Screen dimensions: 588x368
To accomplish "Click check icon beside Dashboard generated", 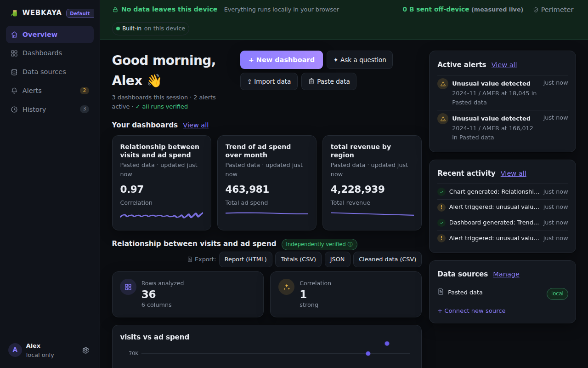I will 441,223.
